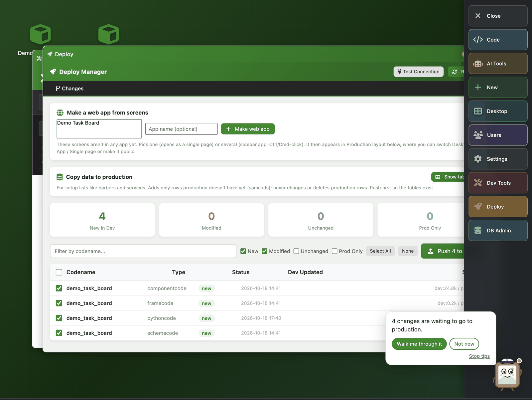Click the Show tables button
532x400 pixels.
[448, 177]
